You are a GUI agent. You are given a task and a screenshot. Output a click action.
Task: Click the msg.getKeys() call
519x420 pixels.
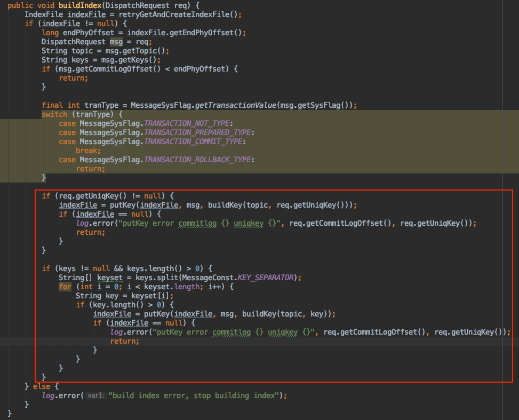coord(129,60)
